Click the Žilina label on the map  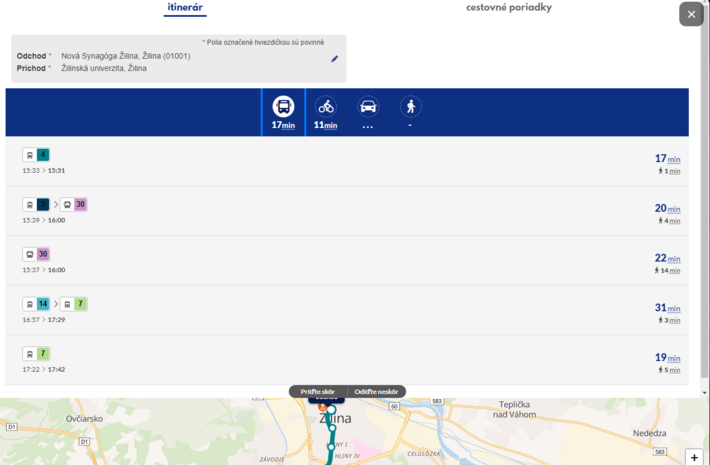tap(336, 419)
